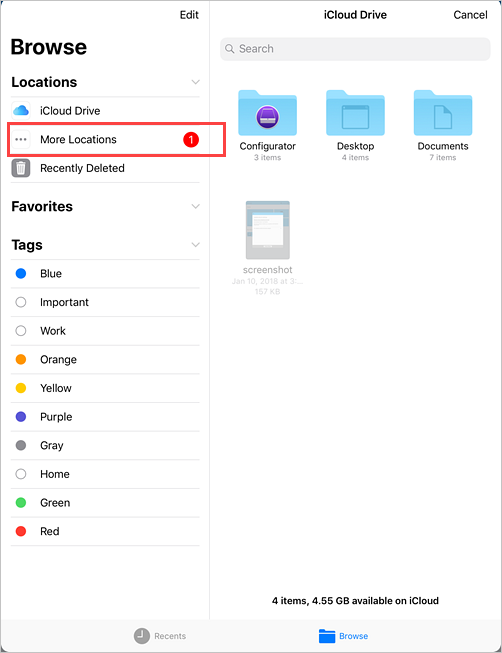Click in the Search field
Viewport: 502px width, 653px height.
pyautogui.click(x=355, y=49)
